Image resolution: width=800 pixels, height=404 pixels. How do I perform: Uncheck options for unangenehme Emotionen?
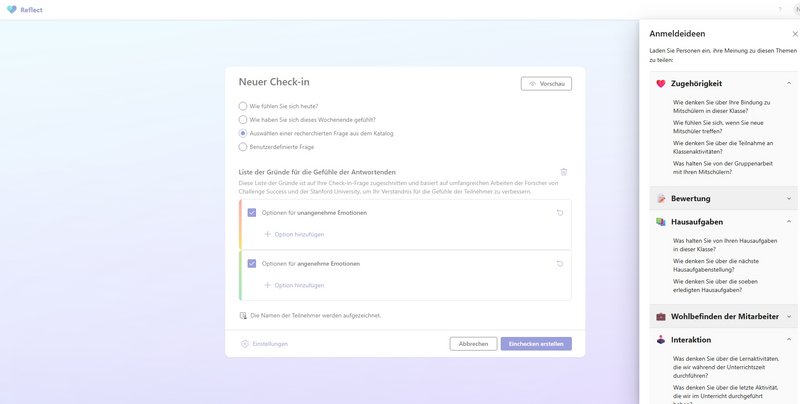tap(252, 213)
